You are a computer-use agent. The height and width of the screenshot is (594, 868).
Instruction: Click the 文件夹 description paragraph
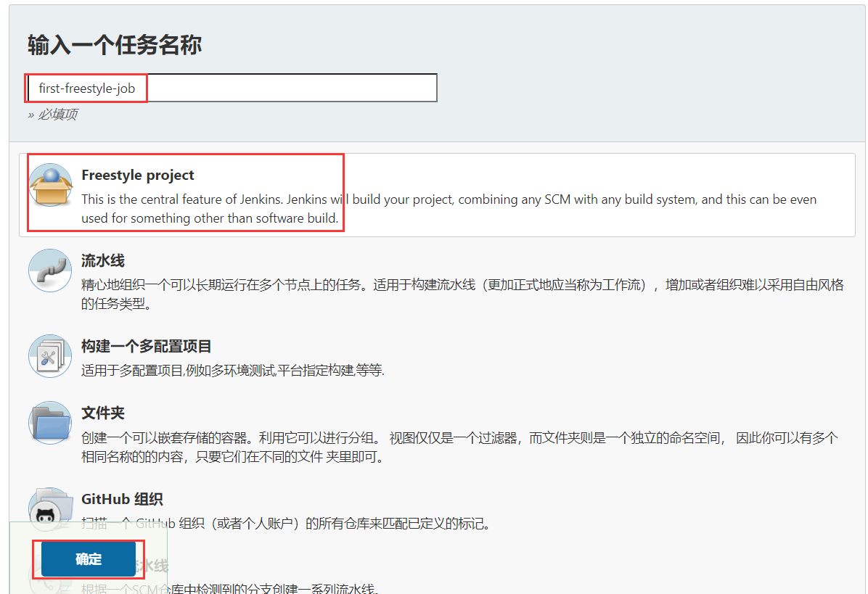459,447
